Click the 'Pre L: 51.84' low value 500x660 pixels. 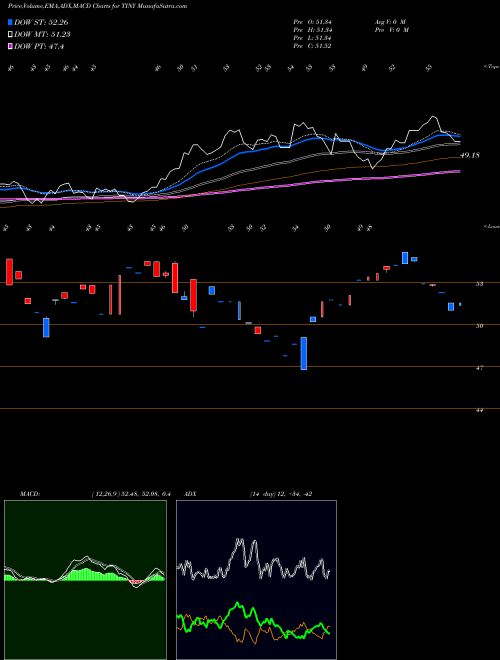(x=313, y=38)
